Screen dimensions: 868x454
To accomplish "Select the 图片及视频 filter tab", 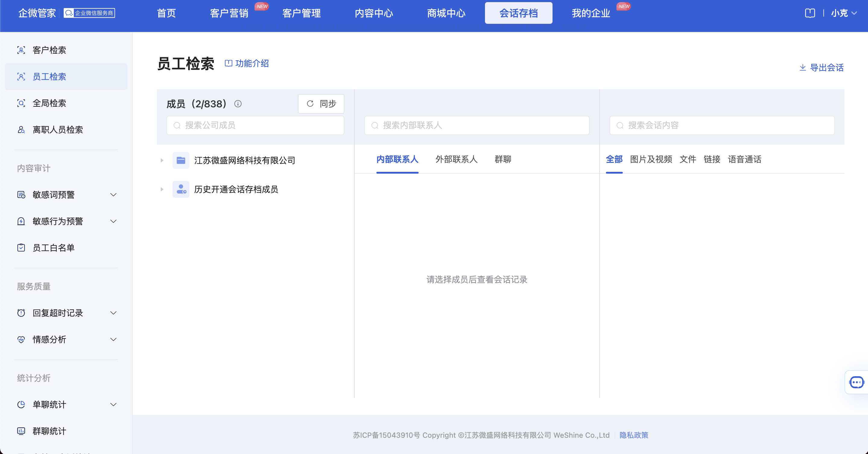I will pyautogui.click(x=651, y=159).
